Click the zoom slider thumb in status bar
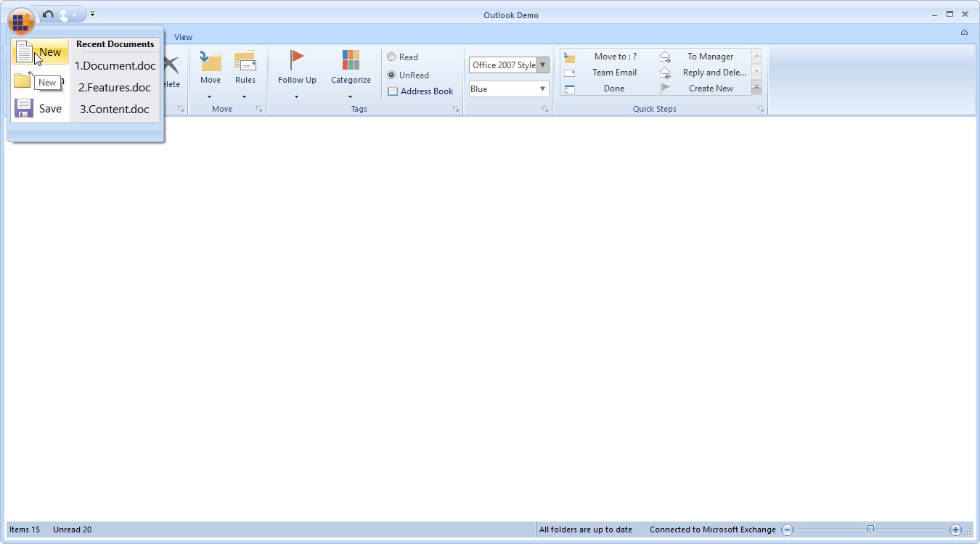980x544 pixels. click(870, 529)
